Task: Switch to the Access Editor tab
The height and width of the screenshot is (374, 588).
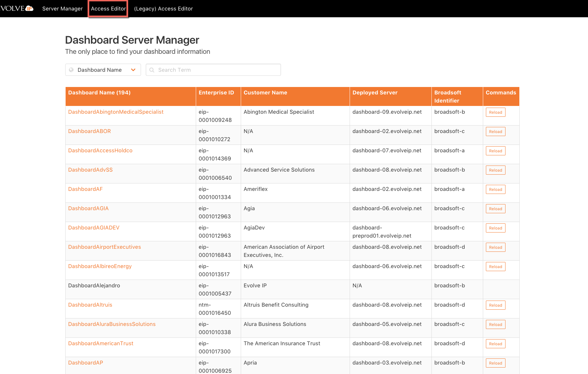Action: [108, 9]
